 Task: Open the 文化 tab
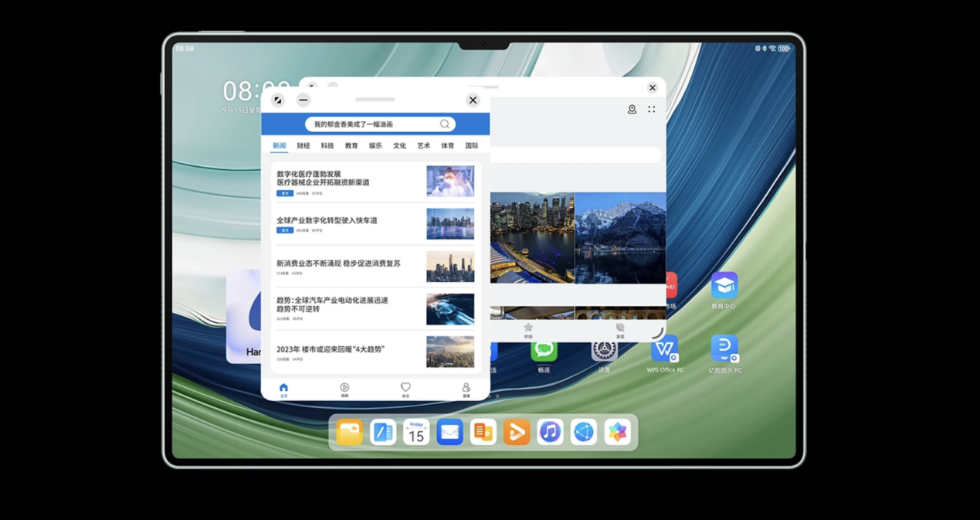pos(399,146)
